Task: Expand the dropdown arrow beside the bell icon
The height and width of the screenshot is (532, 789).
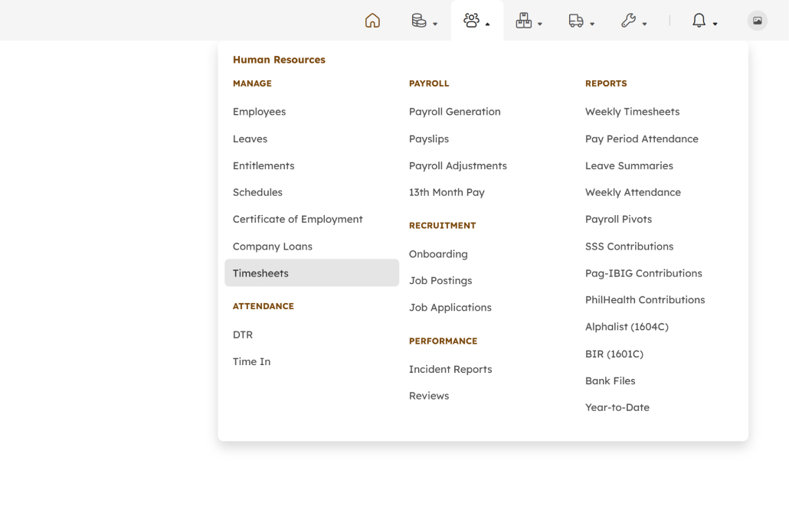Action: click(715, 24)
